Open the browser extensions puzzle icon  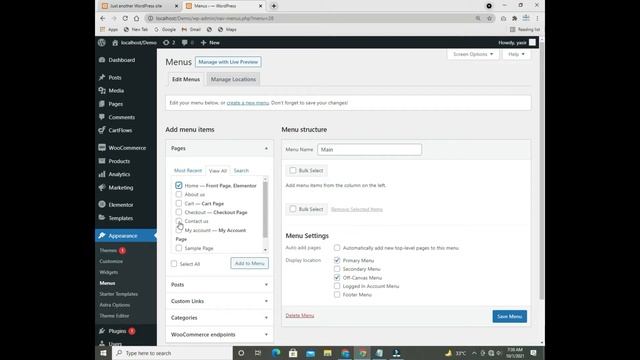click(x=515, y=18)
